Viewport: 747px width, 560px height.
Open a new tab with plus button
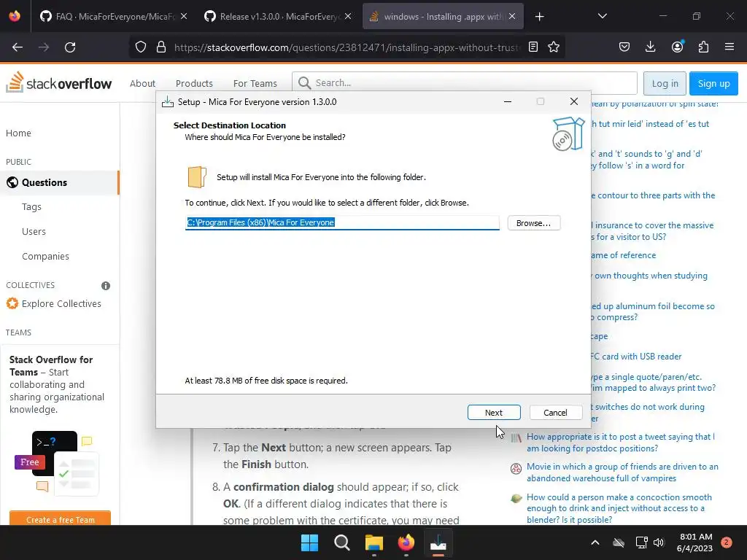(539, 17)
